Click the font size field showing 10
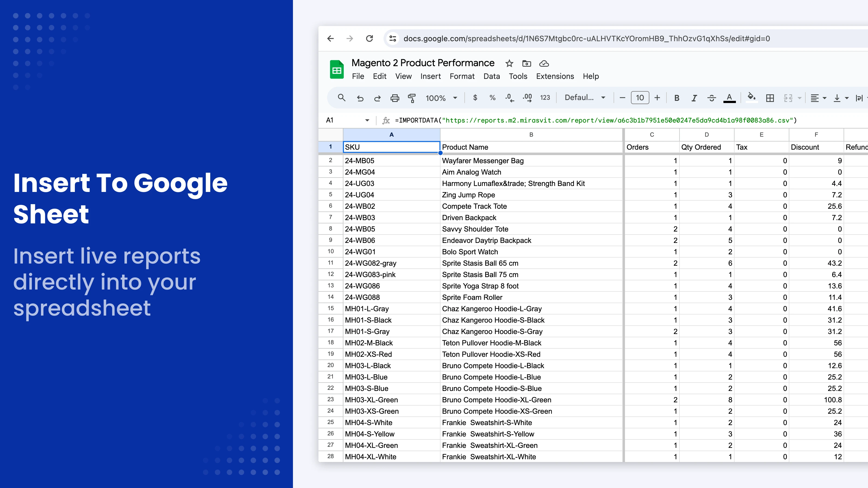 640,98
